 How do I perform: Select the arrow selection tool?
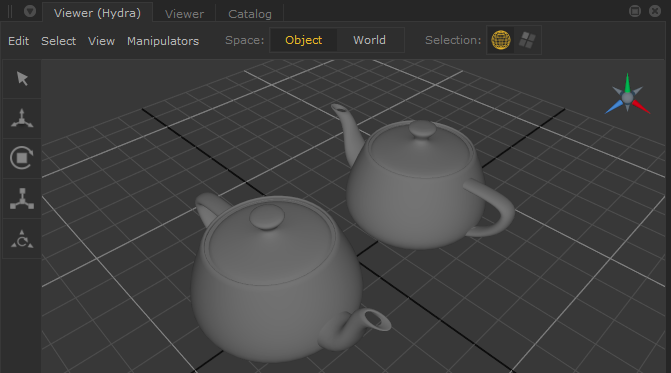click(22, 79)
